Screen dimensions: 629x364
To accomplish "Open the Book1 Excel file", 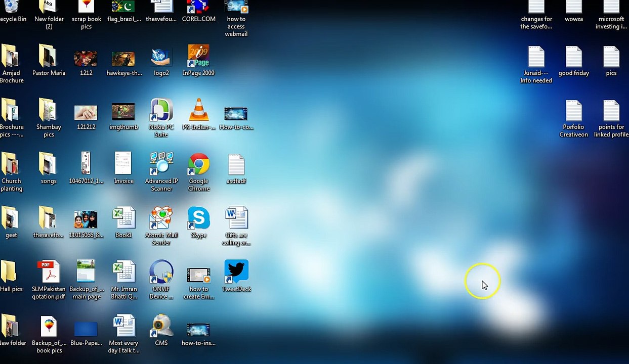I will tap(123, 222).
